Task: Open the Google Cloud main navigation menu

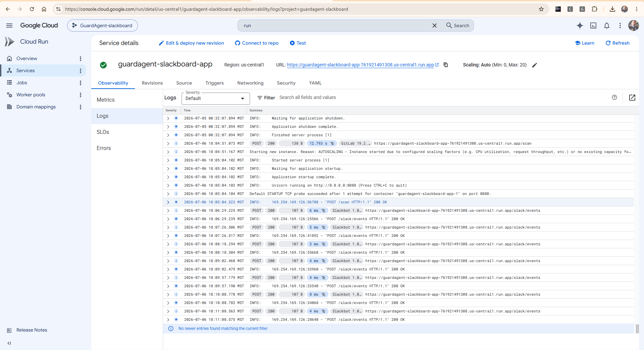Action: point(9,26)
